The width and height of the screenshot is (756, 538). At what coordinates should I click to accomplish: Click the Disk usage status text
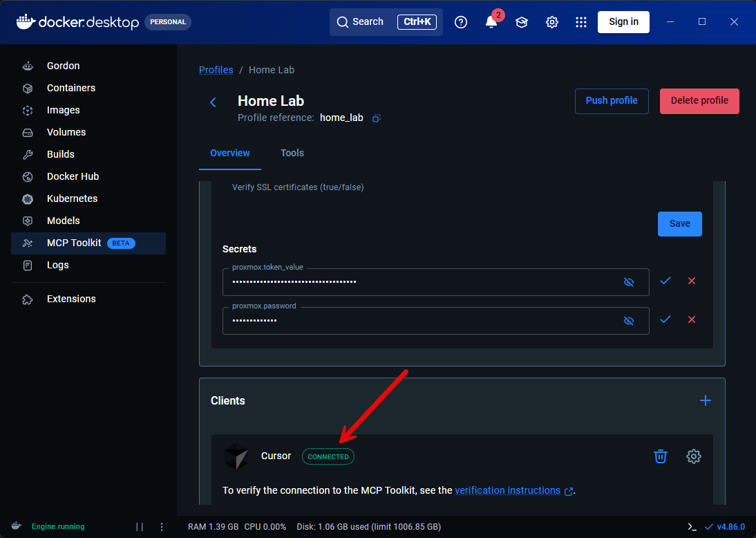pos(369,527)
